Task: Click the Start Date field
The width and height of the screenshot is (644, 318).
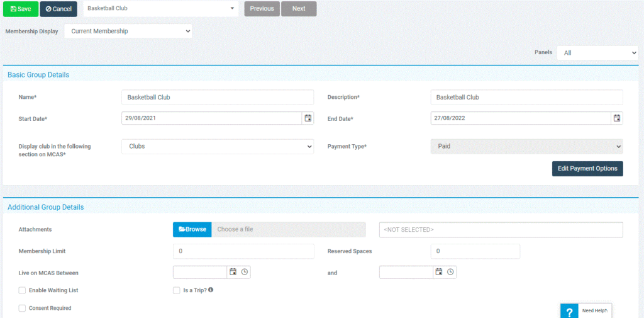Action: click(212, 118)
